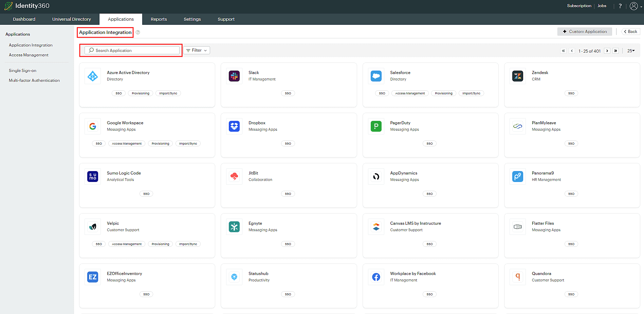Go to the next page of applications

coord(607,51)
